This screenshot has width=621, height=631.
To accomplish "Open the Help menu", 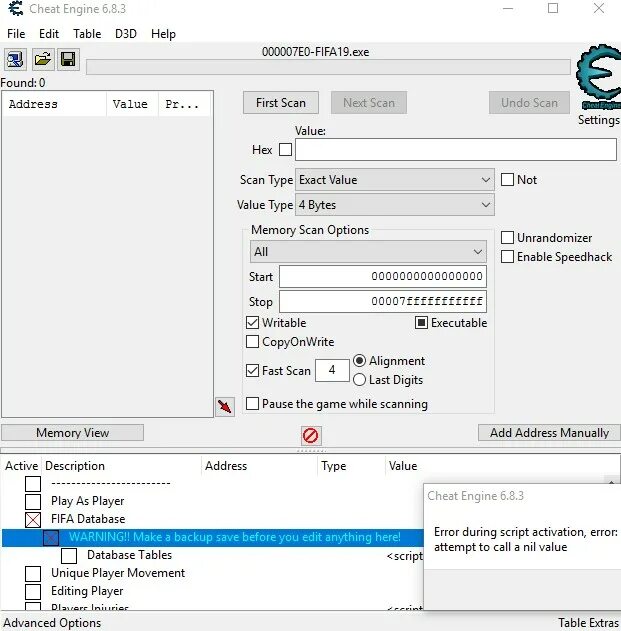I will [x=163, y=34].
